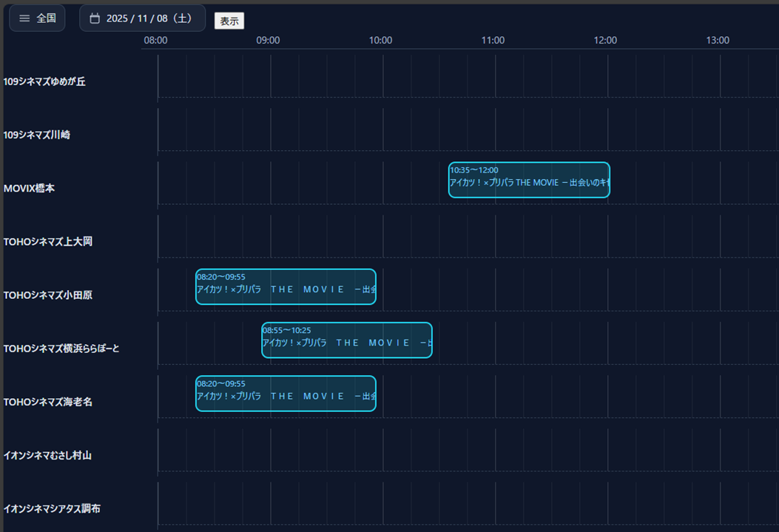Select the 109シネマズ川崎 theater row label
This screenshot has height=532, width=779.
tap(37, 135)
